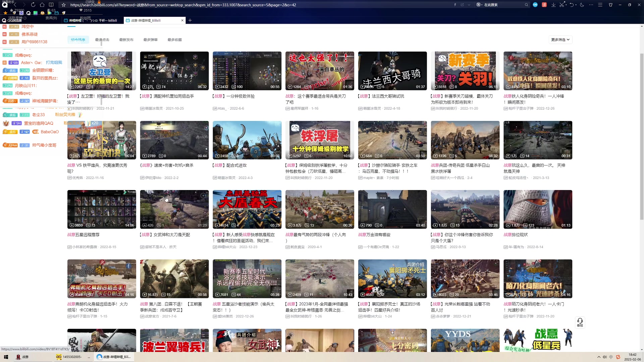This screenshot has width=644, height=362.
Task: Open the browser hamburger main menu
Action: pos(600,5)
